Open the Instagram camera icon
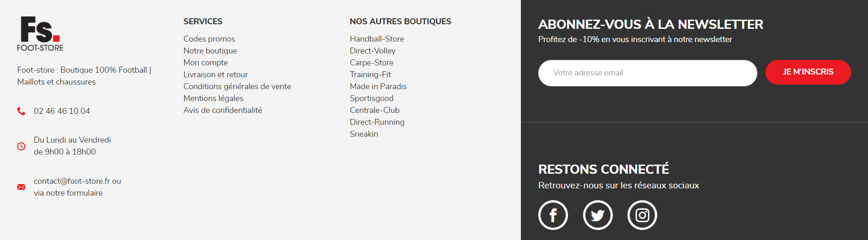 pyautogui.click(x=642, y=215)
